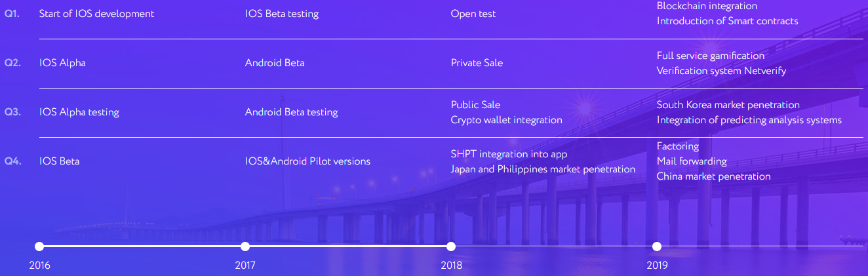The image size is (868, 276).
Task: Click the Q4. quarter label
Action: point(12,161)
